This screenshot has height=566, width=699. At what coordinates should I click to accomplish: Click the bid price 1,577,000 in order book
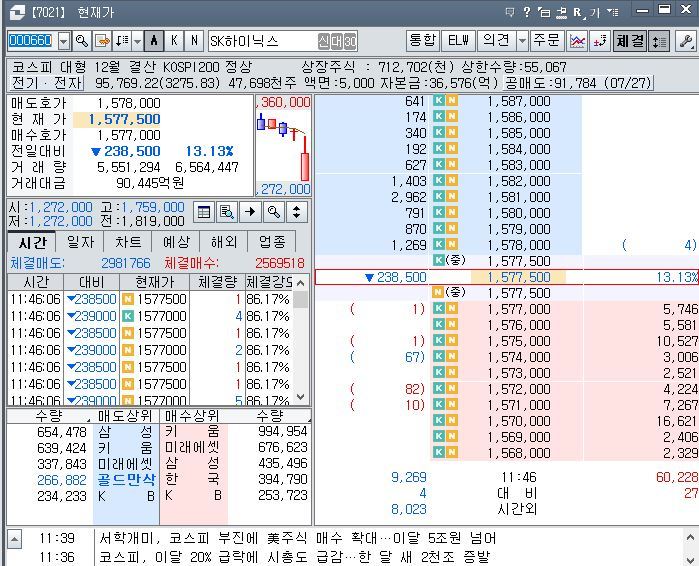point(519,309)
